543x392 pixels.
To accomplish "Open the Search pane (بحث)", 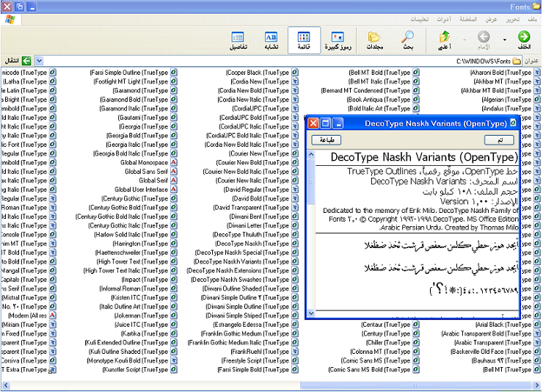I will coord(407,41).
